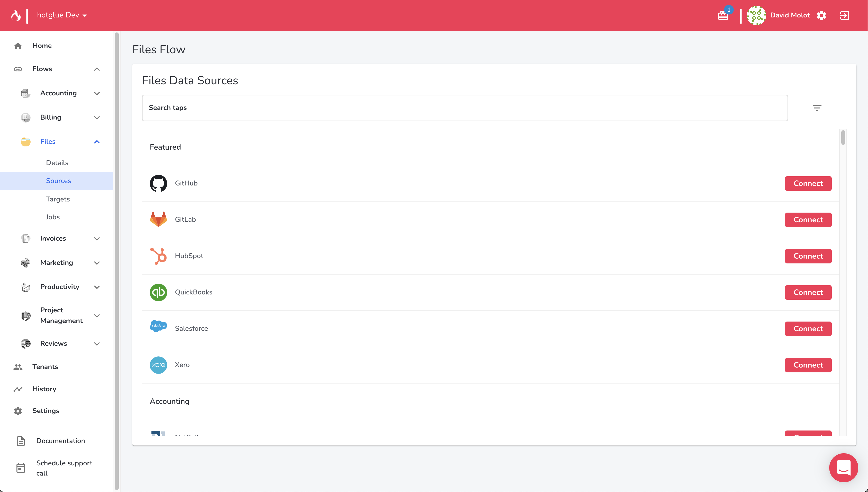Connect the HubSpot source
Viewport: 868px width, 492px height.
(808, 256)
